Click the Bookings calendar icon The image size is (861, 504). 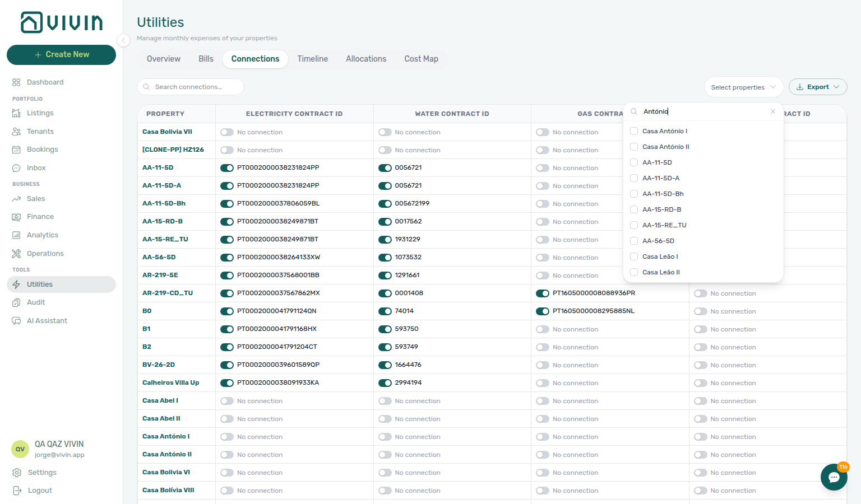coord(16,150)
